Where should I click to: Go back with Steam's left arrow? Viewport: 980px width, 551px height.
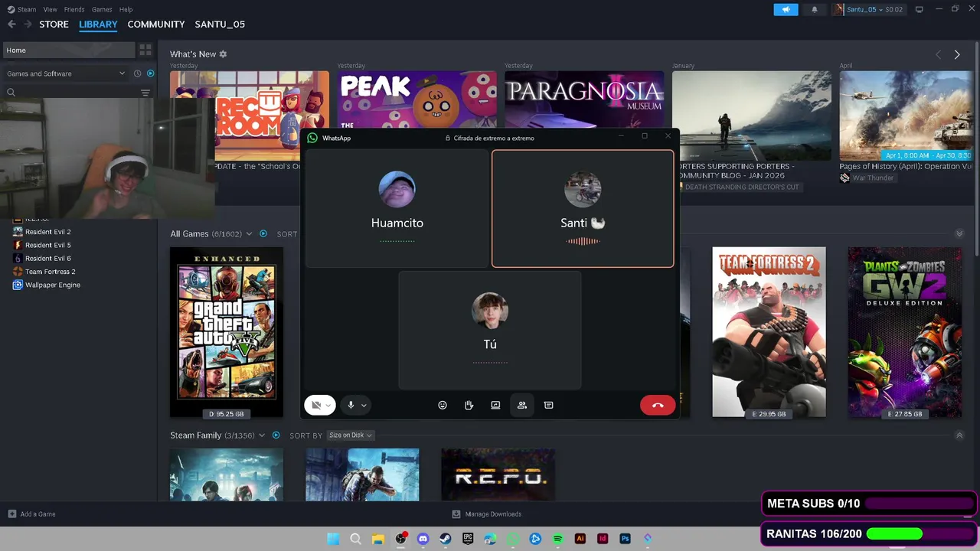[x=11, y=24]
